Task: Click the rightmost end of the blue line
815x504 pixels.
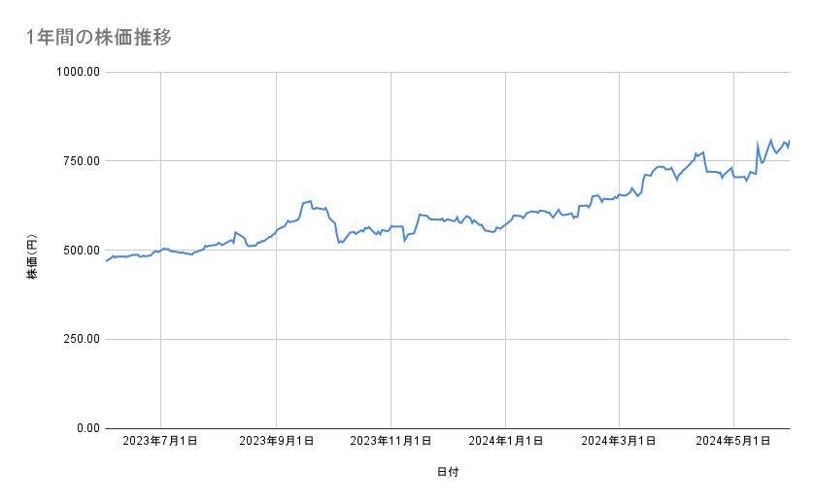Action: coord(790,141)
